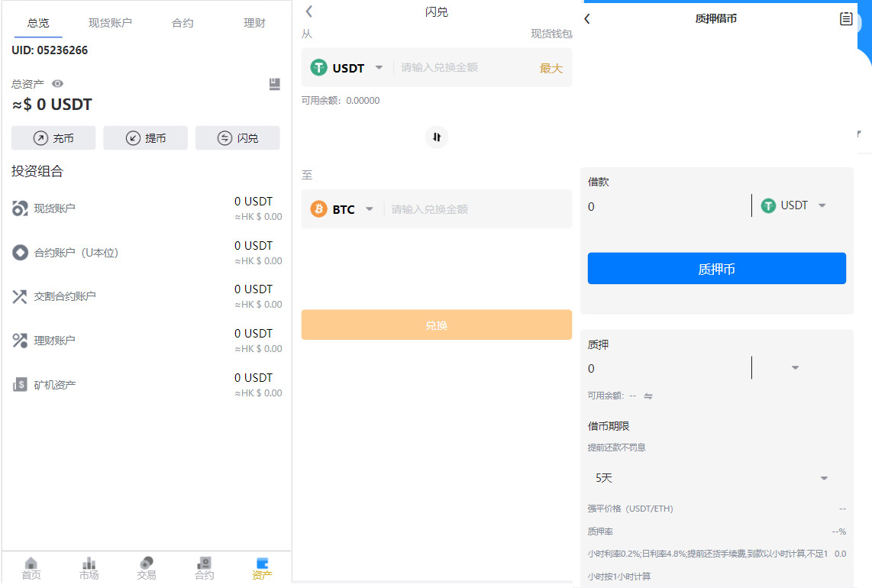Screen dimensions: 872x588
Task: Open 首页 home in bottom navigation
Action: [31, 568]
